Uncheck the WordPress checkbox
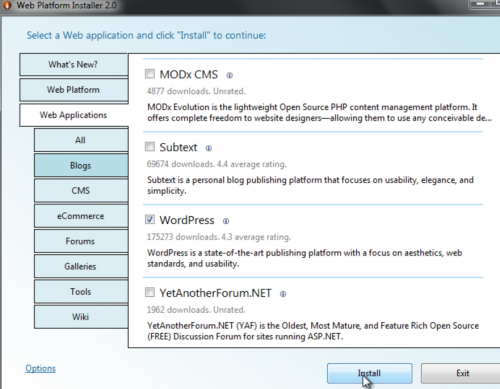 click(150, 219)
